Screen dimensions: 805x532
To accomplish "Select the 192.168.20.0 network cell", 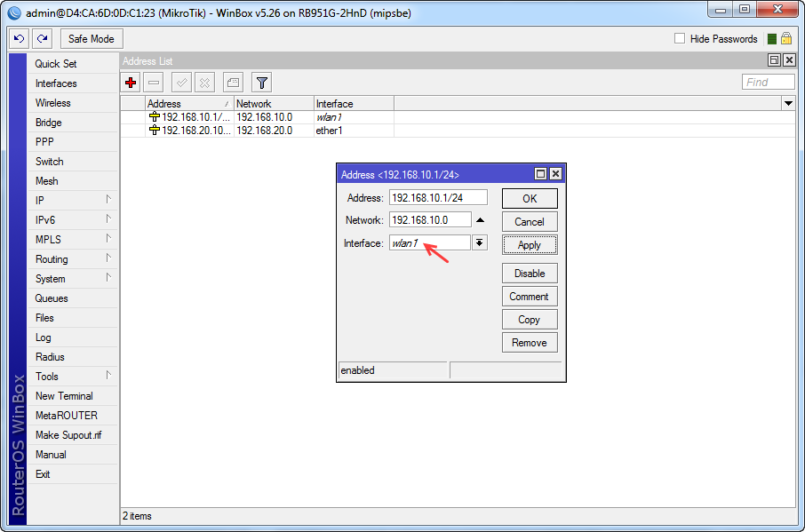I will [x=274, y=131].
